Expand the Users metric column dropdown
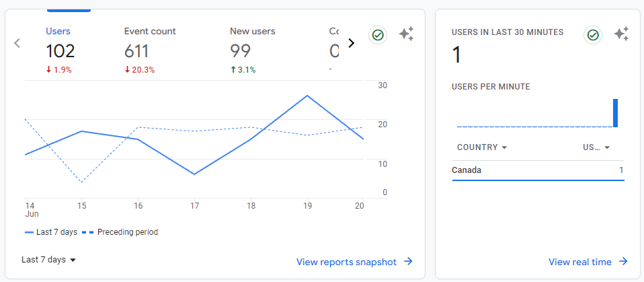Screen dimensions: 644x282 tap(596, 147)
